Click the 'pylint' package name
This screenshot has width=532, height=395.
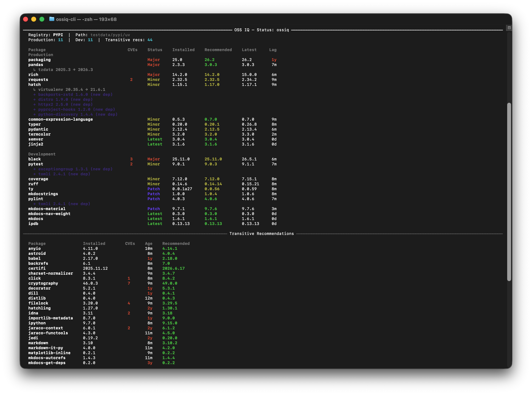pos(36,199)
